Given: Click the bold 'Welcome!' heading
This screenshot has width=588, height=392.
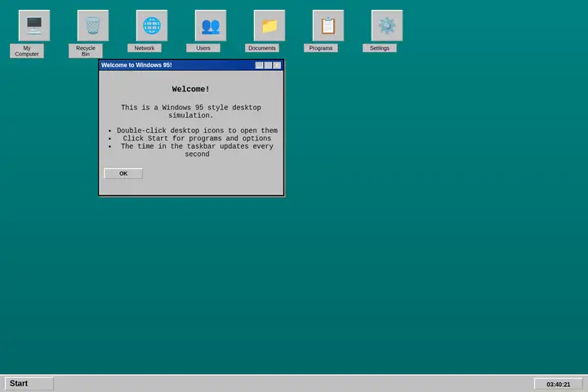Looking at the screenshot, I should pyautogui.click(x=190, y=89).
